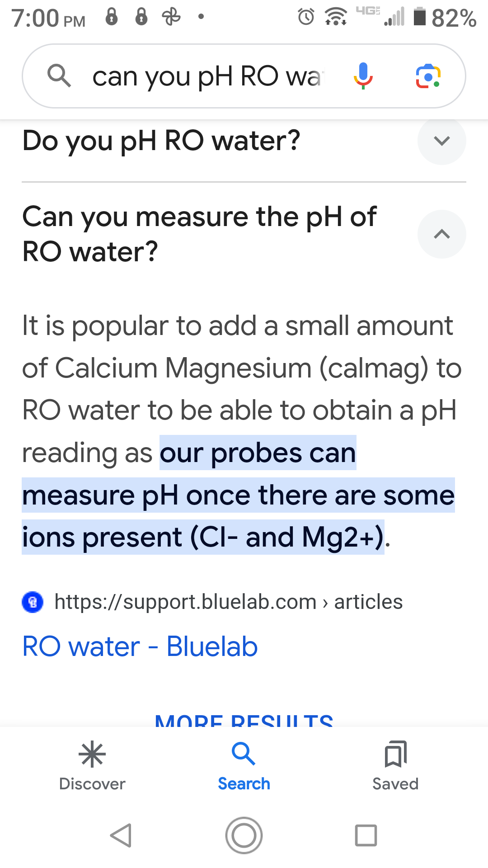Tap the highlighted answer snippet text

(238, 495)
